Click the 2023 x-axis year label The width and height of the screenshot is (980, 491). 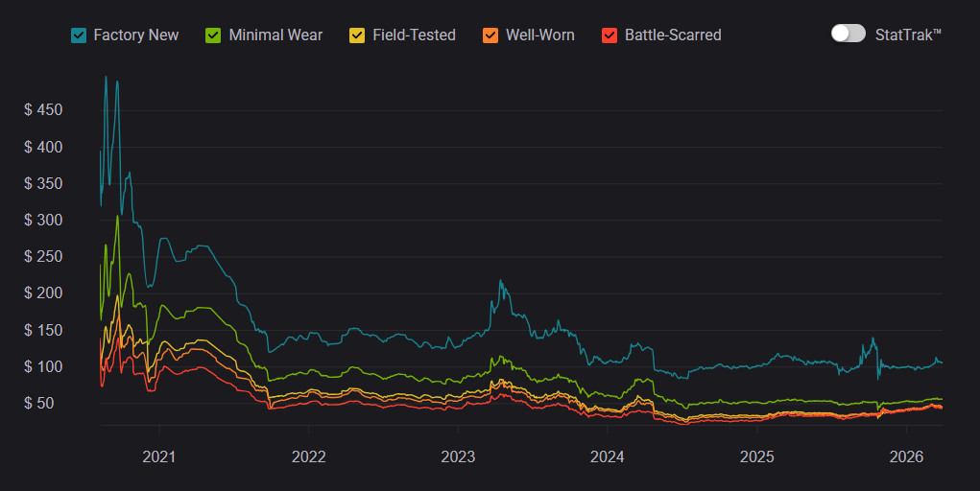click(458, 456)
